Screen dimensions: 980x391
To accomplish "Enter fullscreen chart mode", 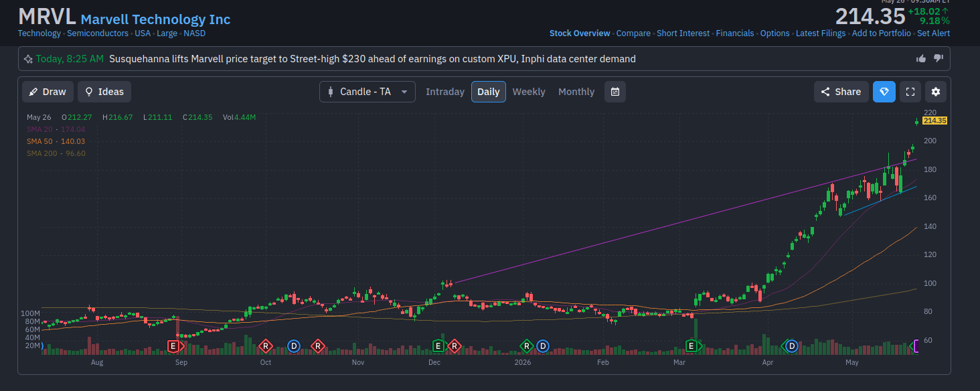I will [910, 92].
